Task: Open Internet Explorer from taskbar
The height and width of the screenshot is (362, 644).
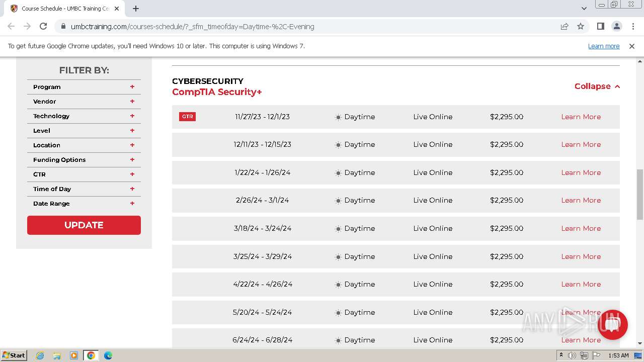Action: 40,355
